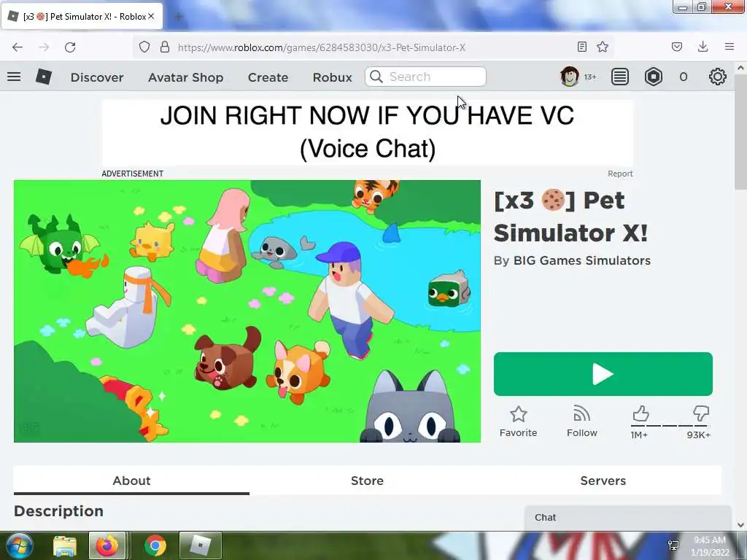Click the 93K+ dislikes count
Viewport: 747px width, 560px height.
point(699,435)
